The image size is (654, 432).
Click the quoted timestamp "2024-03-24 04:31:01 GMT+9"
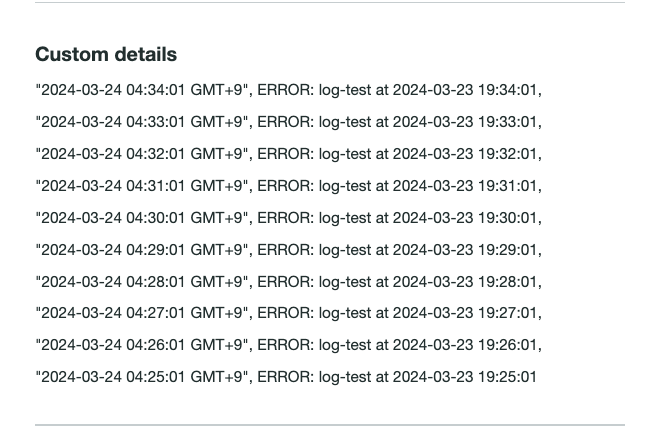pyautogui.click(x=142, y=186)
